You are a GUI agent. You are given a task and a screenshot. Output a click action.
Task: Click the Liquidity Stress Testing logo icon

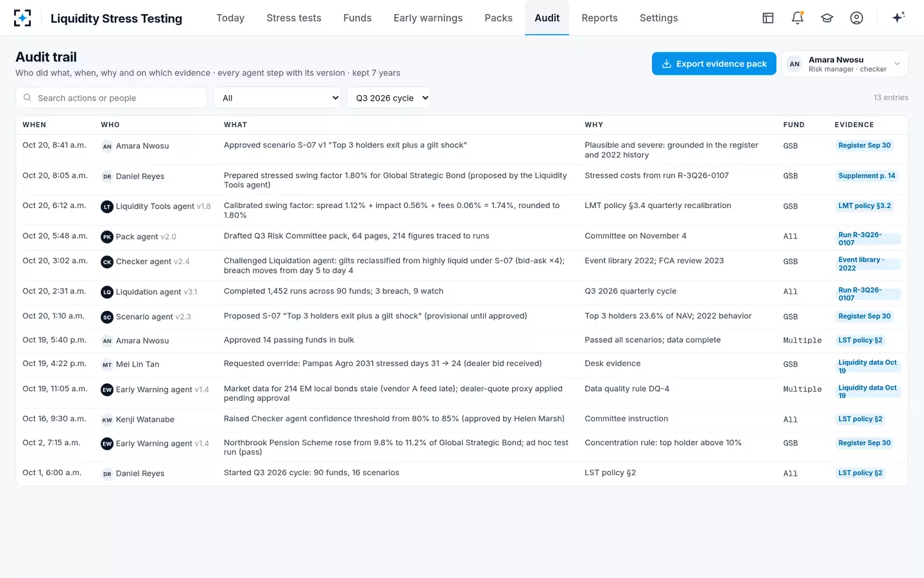pyautogui.click(x=22, y=18)
